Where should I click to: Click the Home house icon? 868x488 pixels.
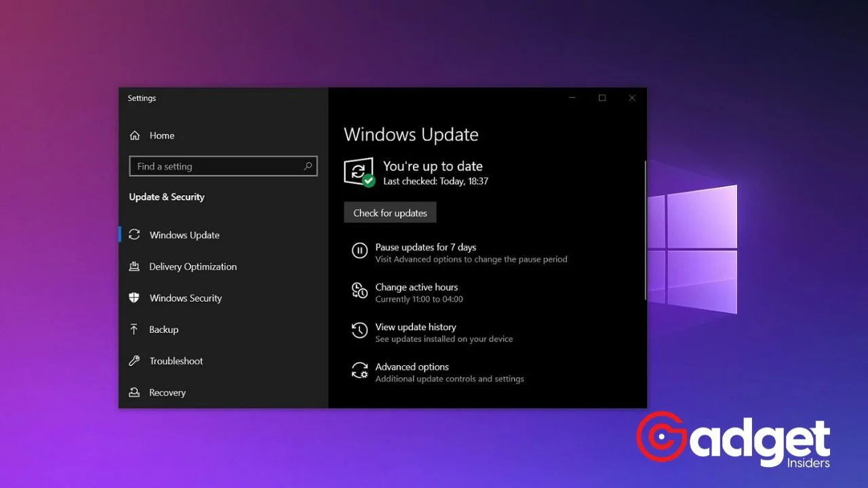coord(134,136)
